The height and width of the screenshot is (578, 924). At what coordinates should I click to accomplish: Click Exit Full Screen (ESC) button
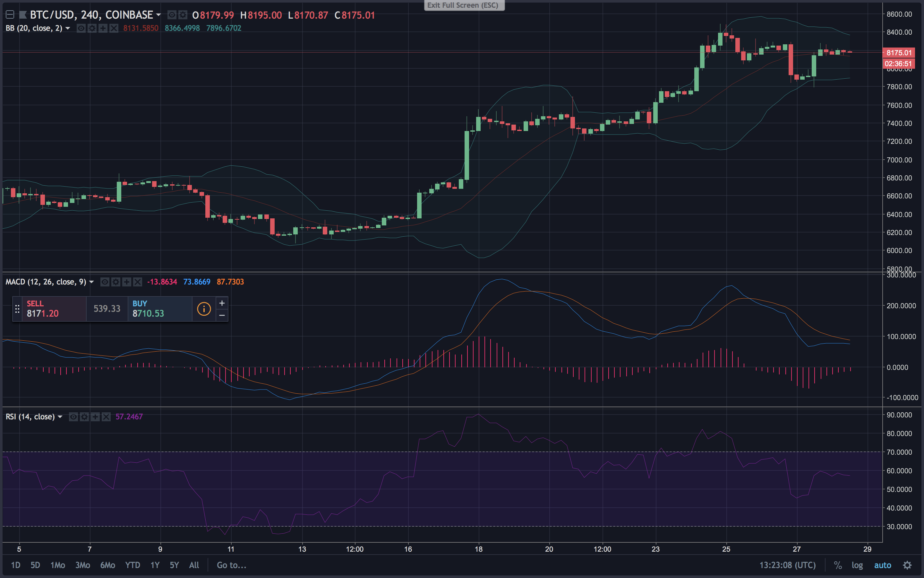tap(464, 5)
